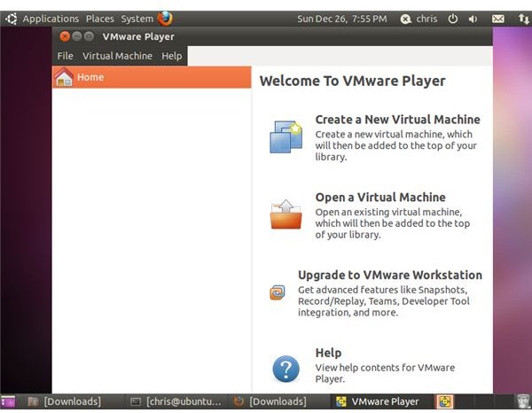Close the VMware Player window
The width and height of the screenshot is (532, 413).
65,36
